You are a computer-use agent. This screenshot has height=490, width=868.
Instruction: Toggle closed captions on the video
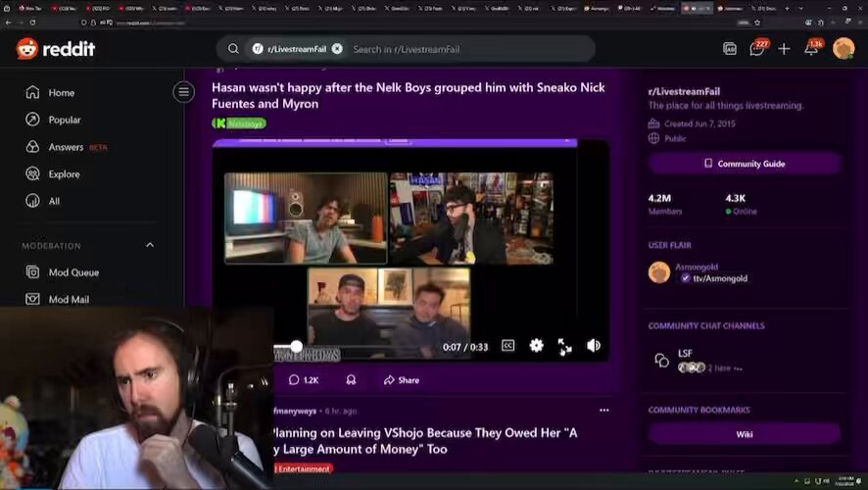click(x=507, y=346)
